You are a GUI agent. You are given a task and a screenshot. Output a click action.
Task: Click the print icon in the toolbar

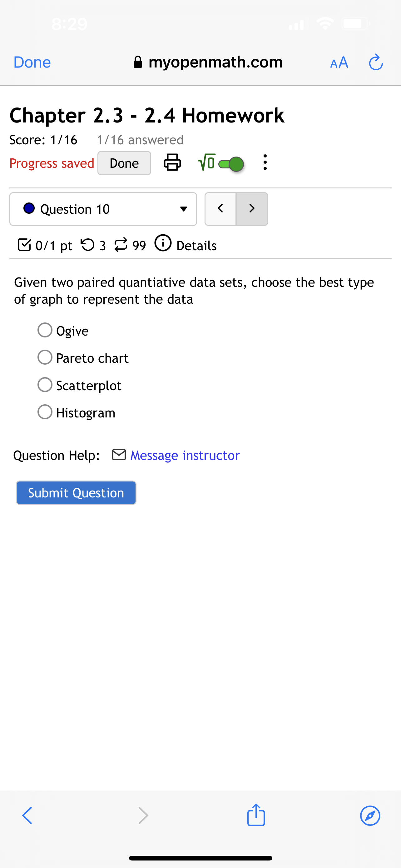coord(172,163)
